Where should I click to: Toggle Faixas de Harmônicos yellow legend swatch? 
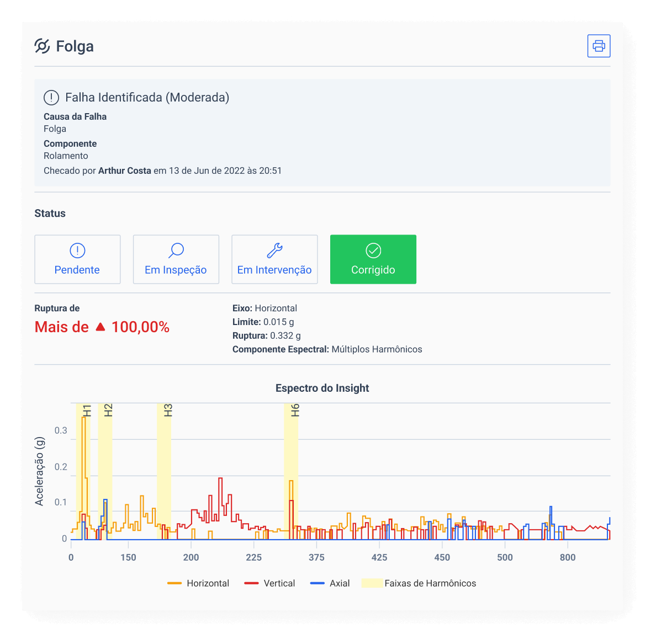tap(372, 583)
